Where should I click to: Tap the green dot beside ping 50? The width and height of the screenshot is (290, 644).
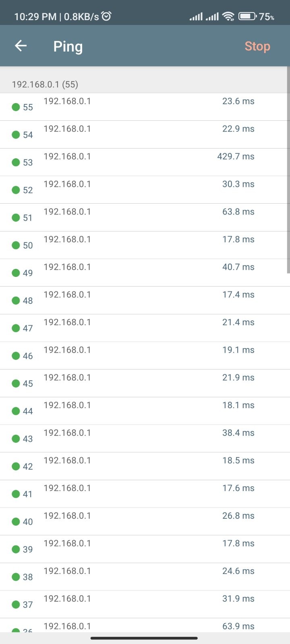point(16,245)
